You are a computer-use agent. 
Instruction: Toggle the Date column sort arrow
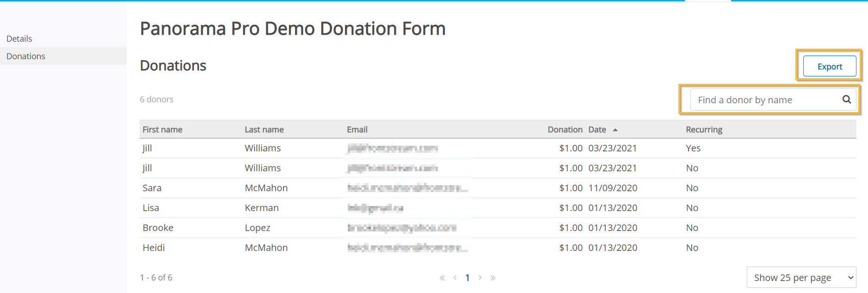(615, 130)
